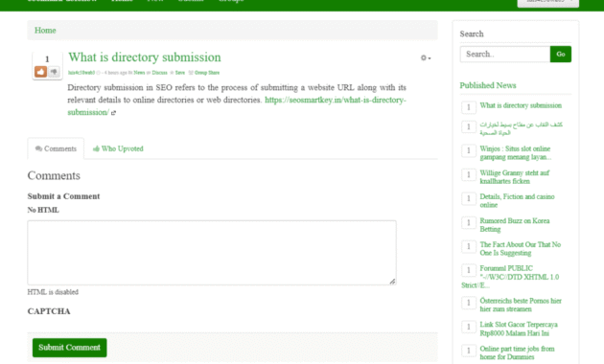Viewport: 604px width, 364px height.
Task: Save the story via Save link
Action: (180, 73)
